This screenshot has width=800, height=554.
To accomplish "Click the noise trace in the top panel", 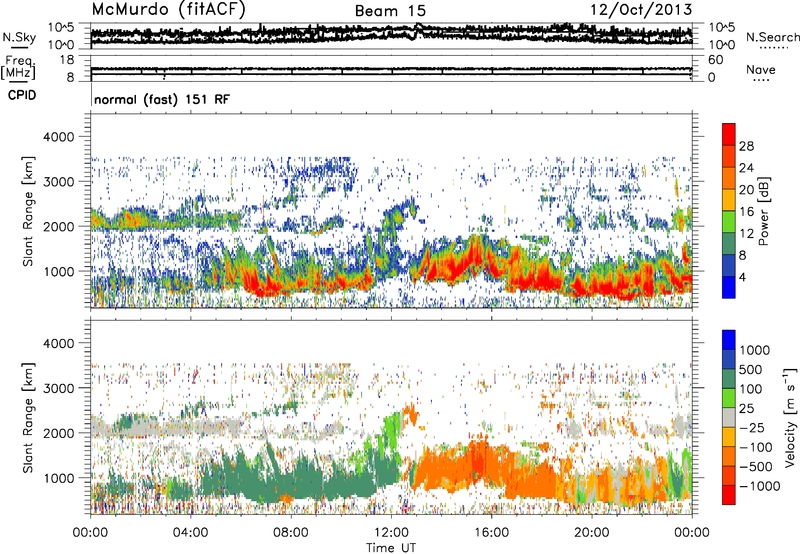I will click(x=391, y=34).
